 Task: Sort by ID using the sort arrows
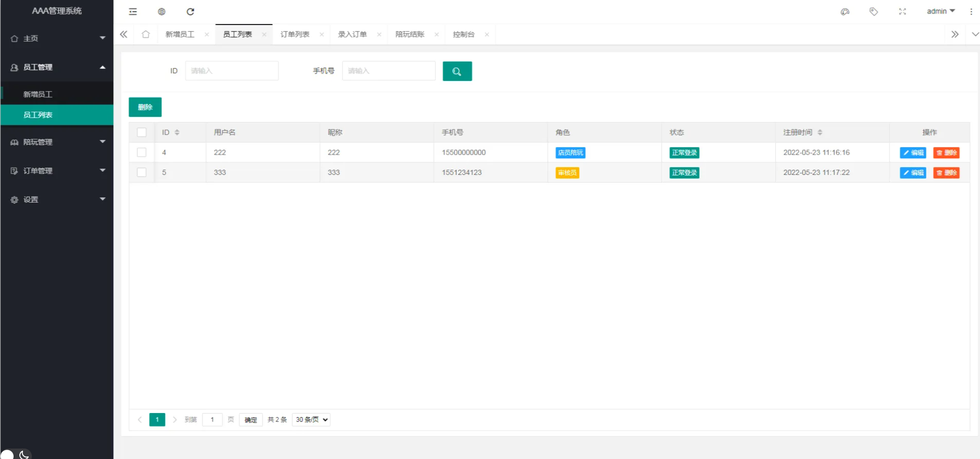177,133
